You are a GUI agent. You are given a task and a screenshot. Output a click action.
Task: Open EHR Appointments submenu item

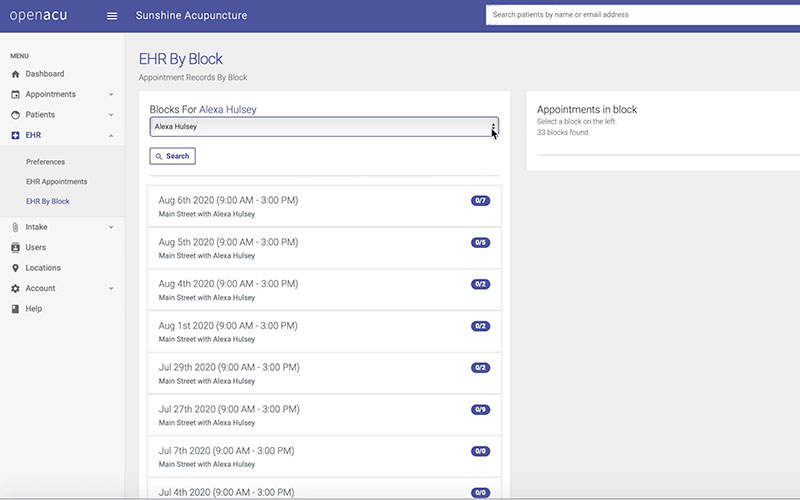coord(57,182)
